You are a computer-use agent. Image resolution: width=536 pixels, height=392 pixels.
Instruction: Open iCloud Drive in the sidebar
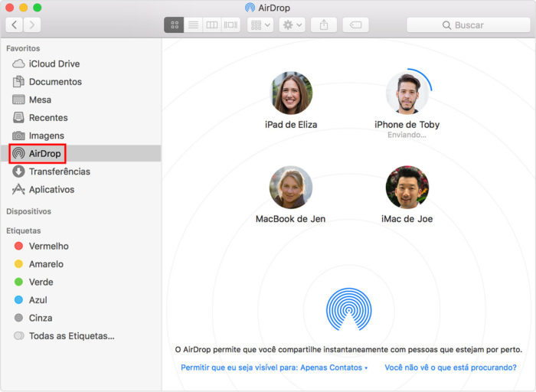[x=81, y=64]
